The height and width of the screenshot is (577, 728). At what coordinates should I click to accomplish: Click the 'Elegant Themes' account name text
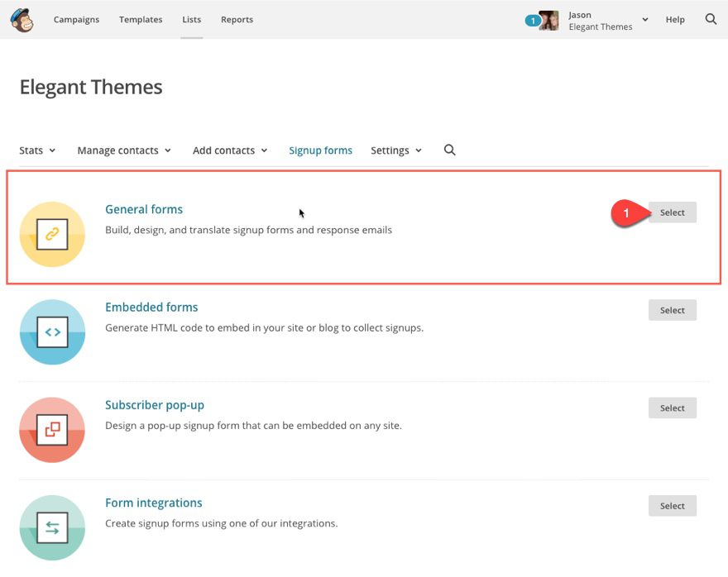click(x=601, y=27)
